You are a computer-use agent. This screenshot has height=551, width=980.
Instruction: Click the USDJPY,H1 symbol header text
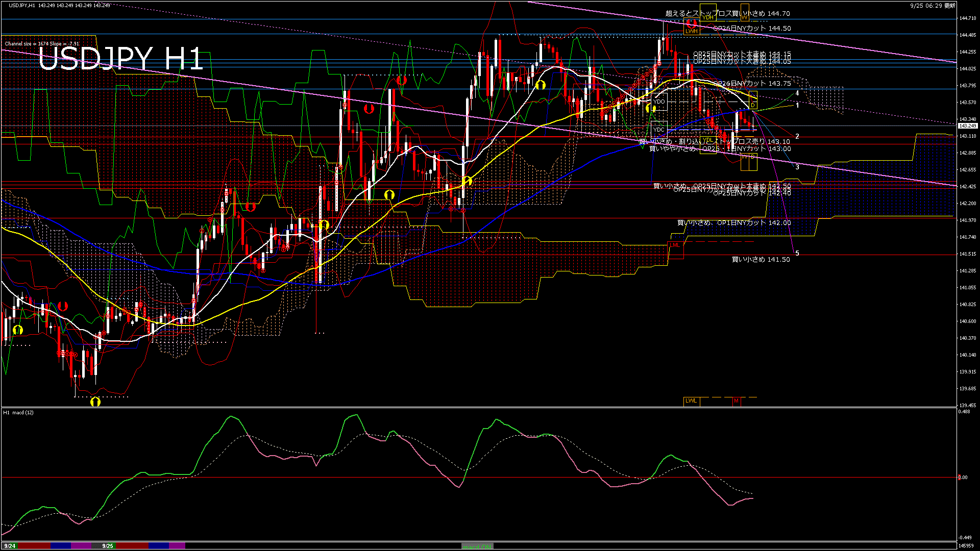click(x=21, y=5)
